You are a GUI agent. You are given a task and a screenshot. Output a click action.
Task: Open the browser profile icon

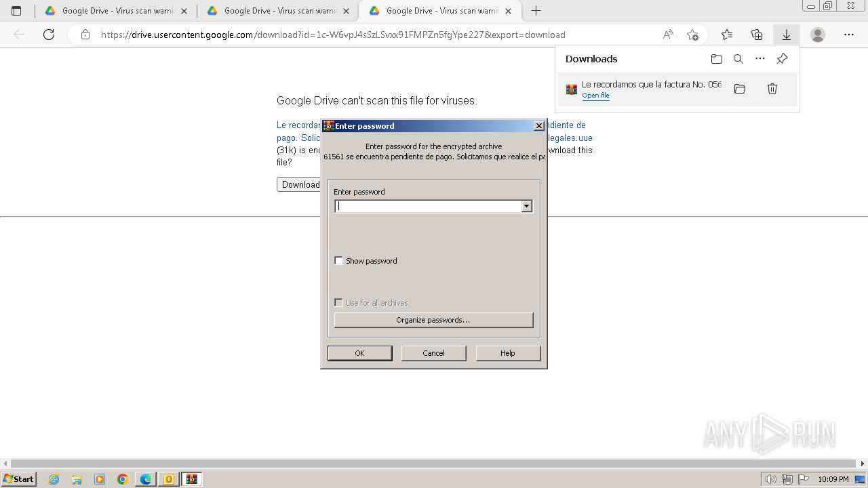point(818,35)
